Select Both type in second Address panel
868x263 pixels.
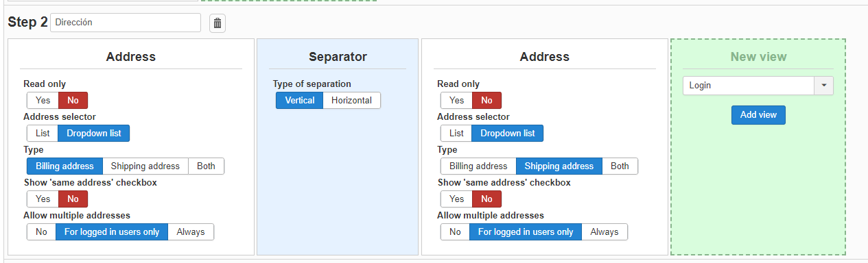pos(620,166)
